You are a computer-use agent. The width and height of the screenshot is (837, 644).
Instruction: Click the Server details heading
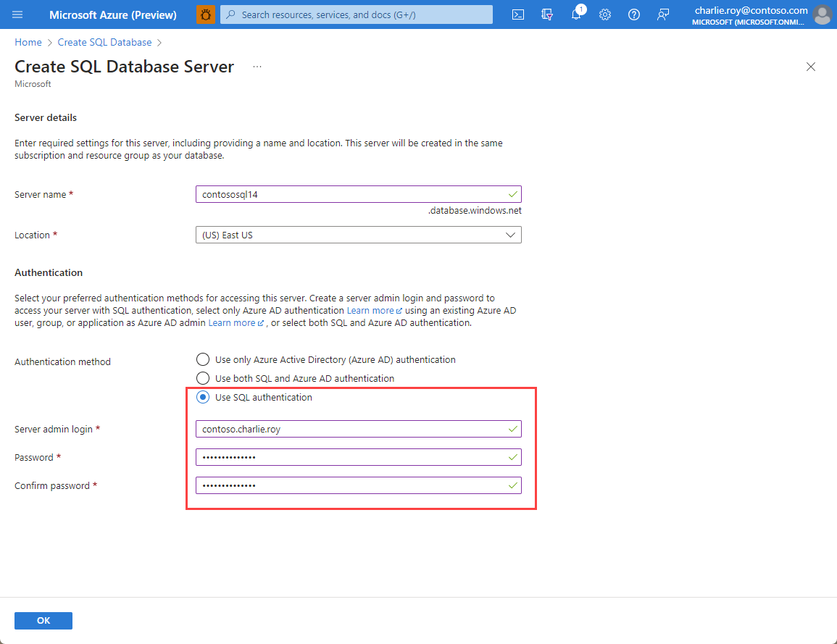coord(46,117)
